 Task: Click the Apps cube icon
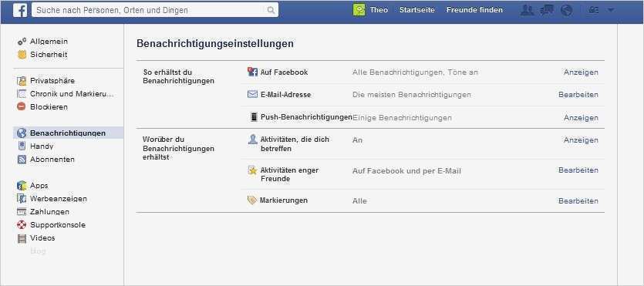pyautogui.click(x=22, y=186)
